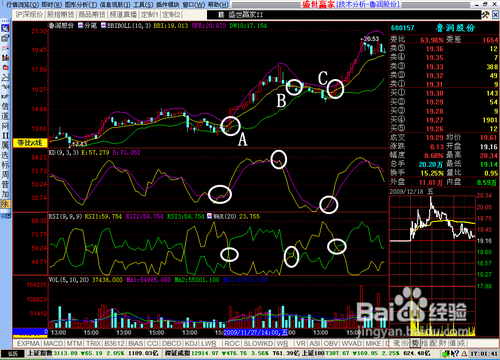This screenshot has width=500, height=360.
Task: Toggle the yellow 等比x线 label
Action: pos(30,143)
